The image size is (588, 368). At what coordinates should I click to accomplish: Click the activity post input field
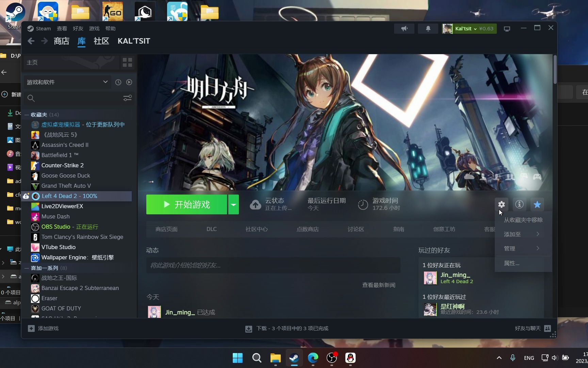tap(273, 265)
